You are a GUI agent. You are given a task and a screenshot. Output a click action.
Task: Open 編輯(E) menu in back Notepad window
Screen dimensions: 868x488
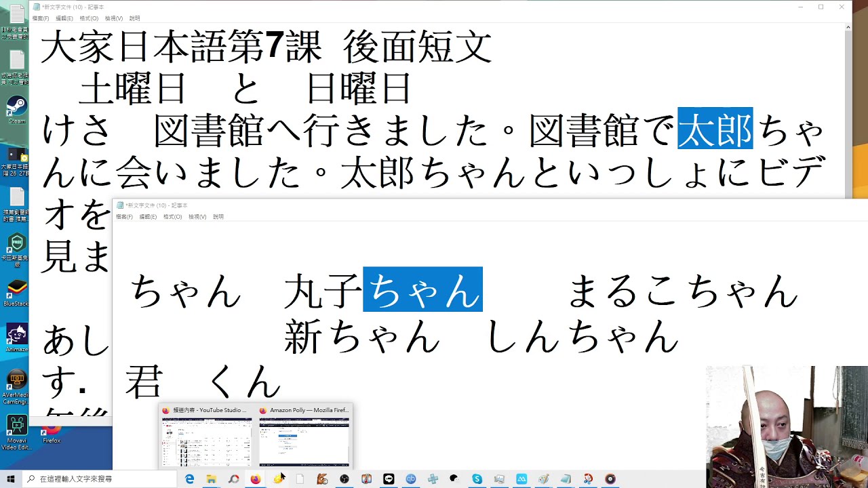point(64,18)
